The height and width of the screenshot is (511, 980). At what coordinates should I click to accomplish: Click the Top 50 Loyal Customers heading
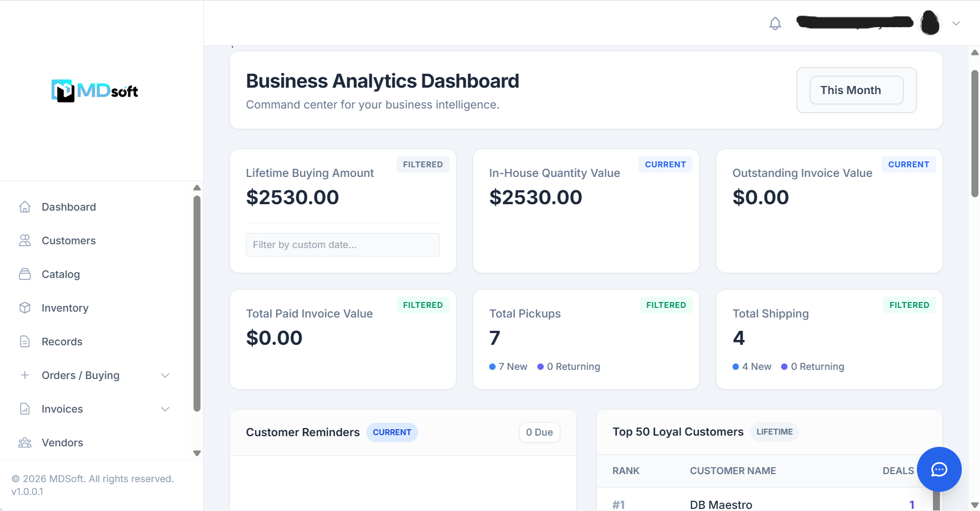678,432
